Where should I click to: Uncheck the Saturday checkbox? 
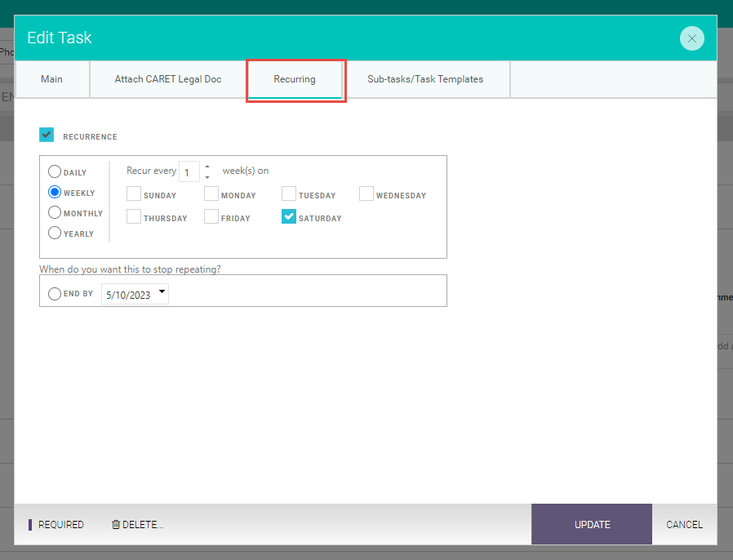point(289,216)
